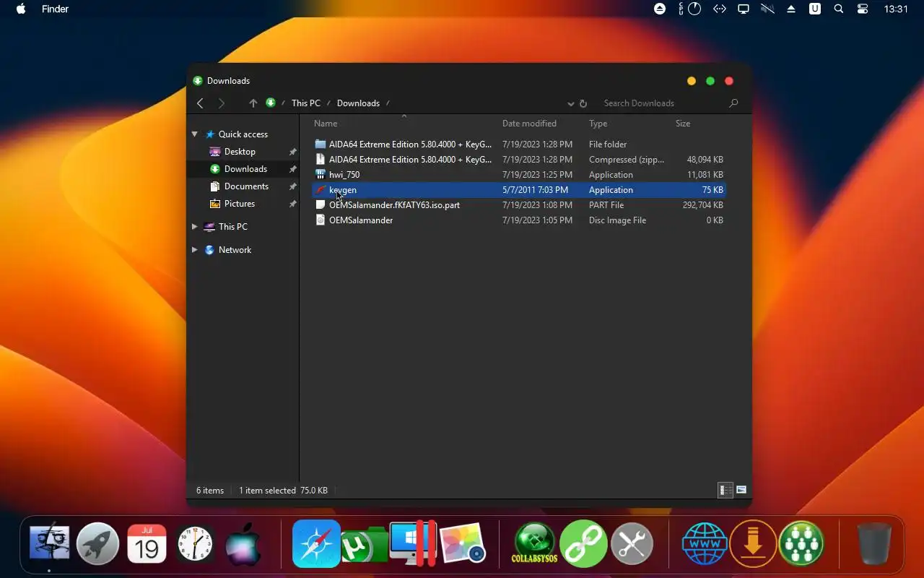This screenshot has height=578, width=924.
Task: Launch COLLABSYSOS from the dock
Action: click(x=534, y=543)
